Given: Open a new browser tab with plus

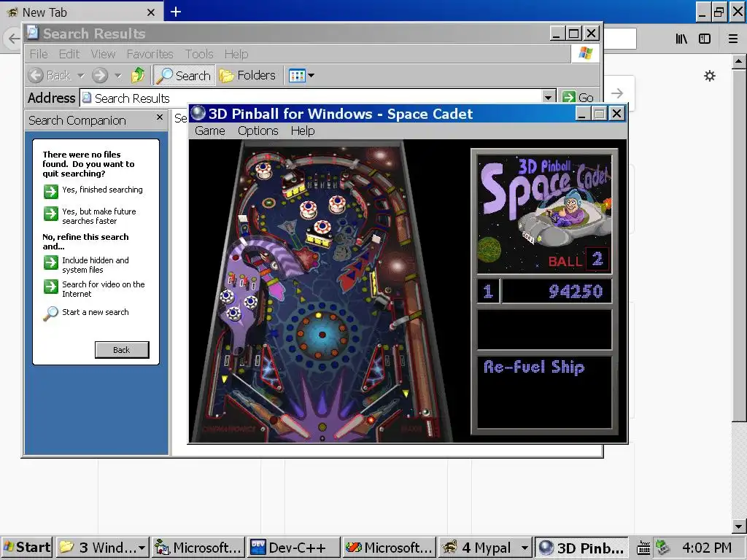Looking at the screenshot, I should coord(176,12).
